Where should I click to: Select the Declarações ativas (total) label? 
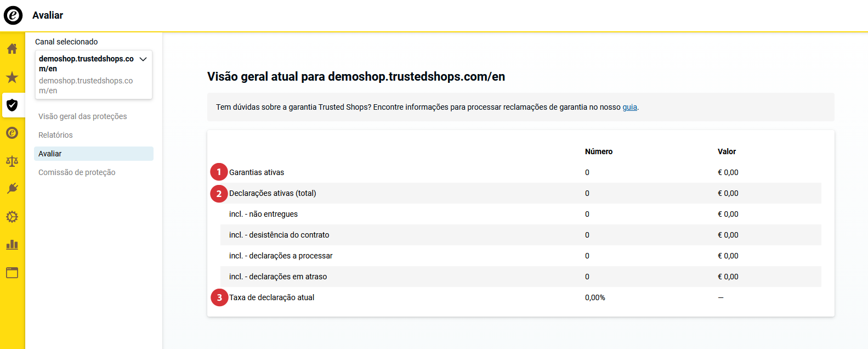pyautogui.click(x=273, y=193)
